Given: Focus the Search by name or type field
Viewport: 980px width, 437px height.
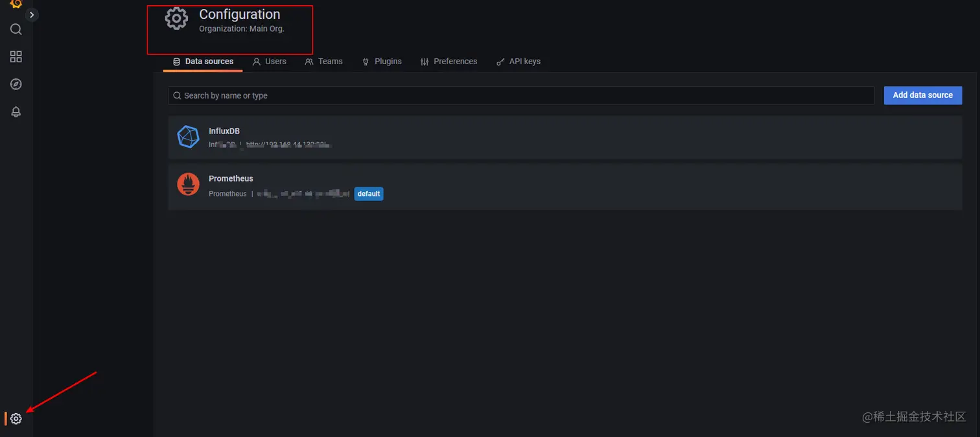Looking at the screenshot, I should pyautogui.click(x=521, y=95).
